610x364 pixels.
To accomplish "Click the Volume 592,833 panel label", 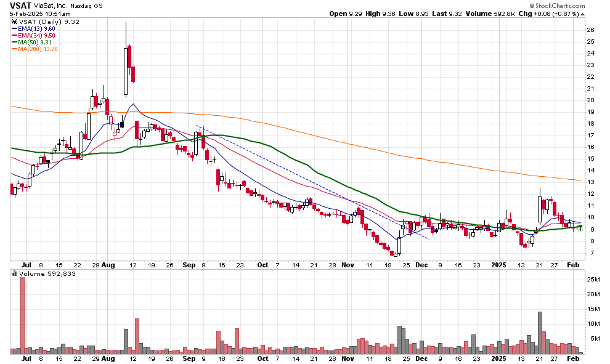I will [41, 274].
